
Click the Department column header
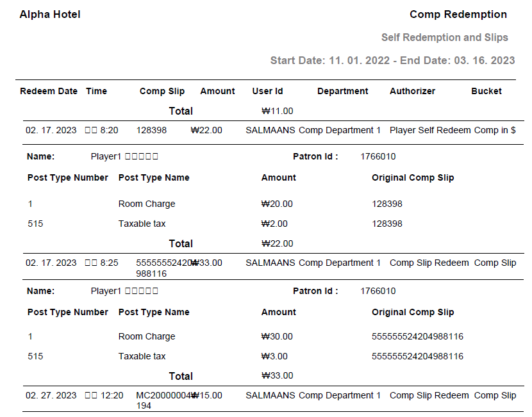coord(342,91)
